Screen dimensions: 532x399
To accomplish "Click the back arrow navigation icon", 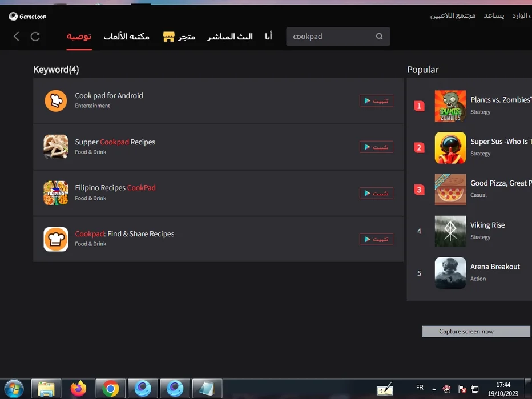I will click(16, 37).
